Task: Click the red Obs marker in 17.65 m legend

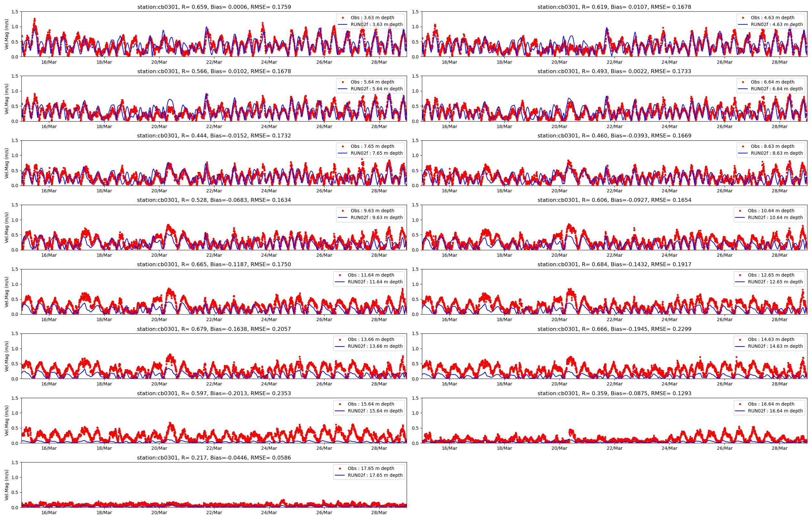Action: point(340,468)
